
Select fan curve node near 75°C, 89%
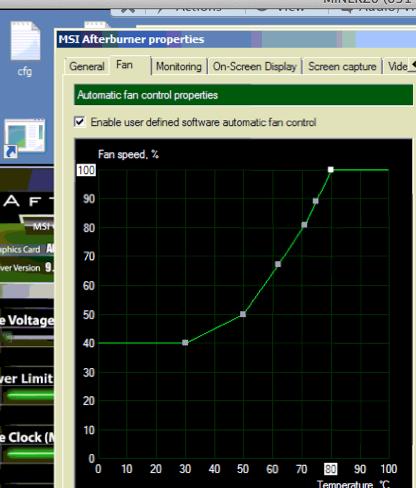[315, 201]
